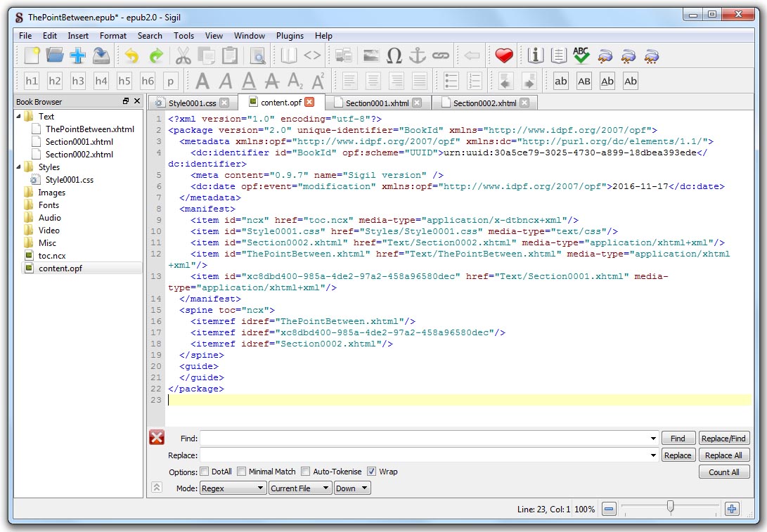Click the Save (floppy download) toolbar icon
The height and width of the screenshot is (532, 767).
click(x=101, y=56)
